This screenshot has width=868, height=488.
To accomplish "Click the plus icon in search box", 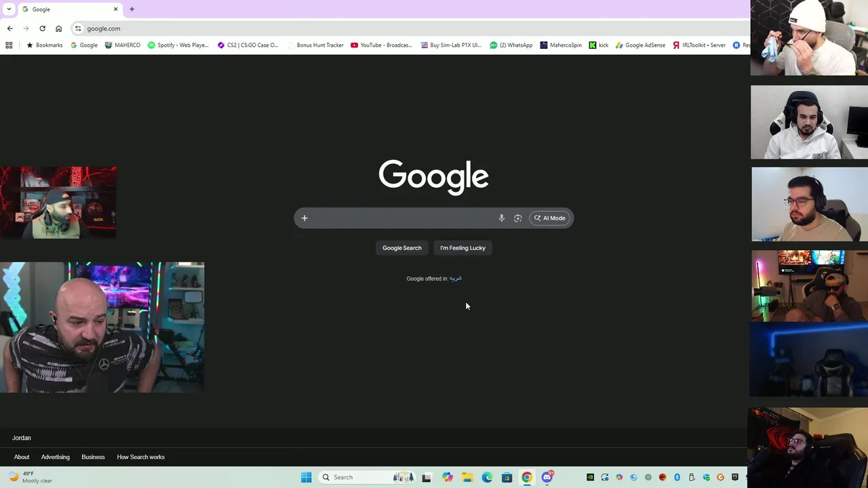I will [x=304, y=218].
